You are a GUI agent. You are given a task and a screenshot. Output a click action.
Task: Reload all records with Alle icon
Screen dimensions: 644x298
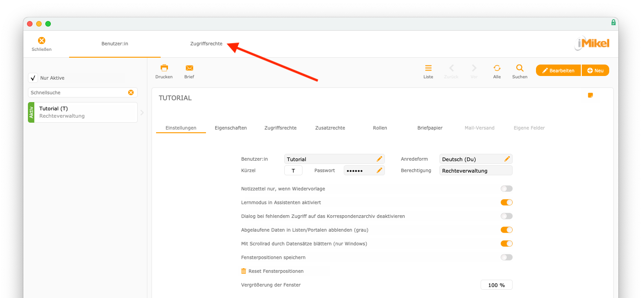(x=497, y=68)
